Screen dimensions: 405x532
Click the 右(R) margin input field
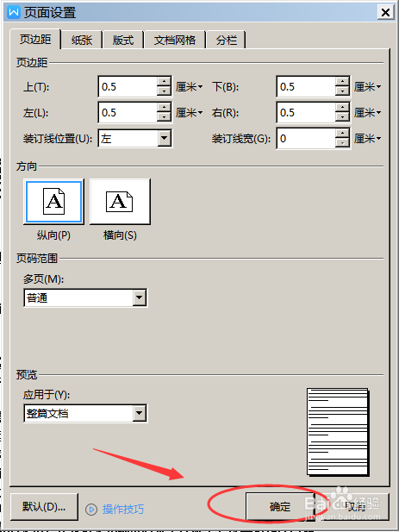pos(306,113)
